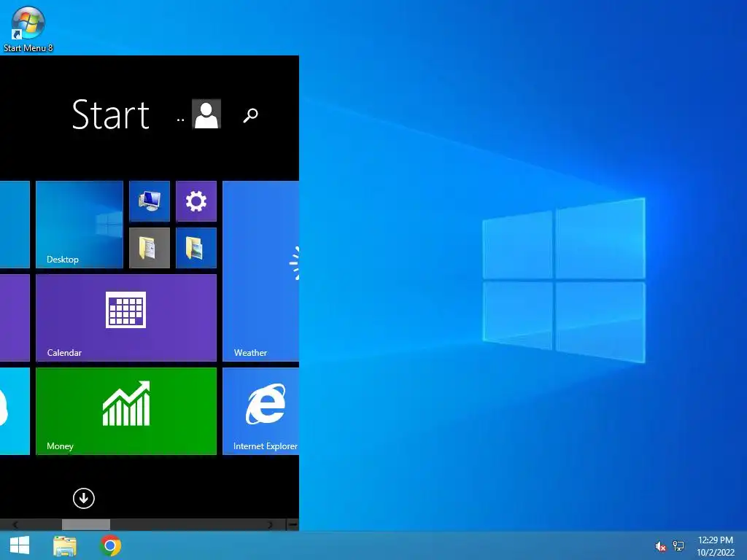Open File Explorer from the taskbar
This screenshot has height=560, width=747.
(x=65, y=545)
